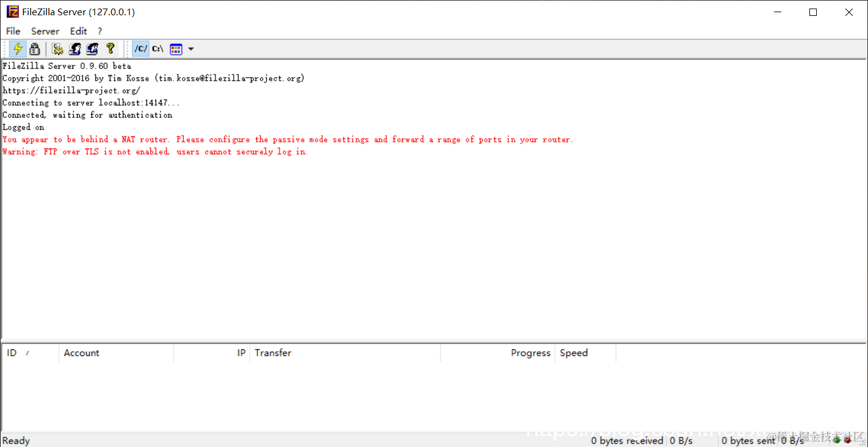Viewport: 868px width, 447px height.
Task: Open the ? help menu
Action: pyautogui.click(x=99, y=31)
